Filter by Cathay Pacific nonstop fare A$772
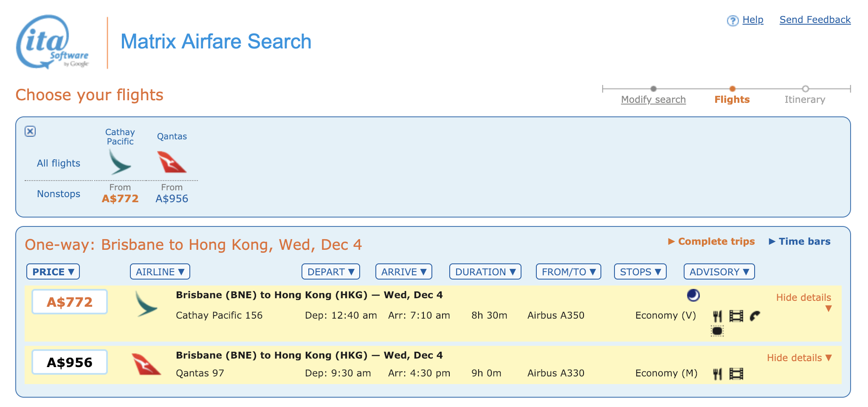The image size is (868, 407). (120, 198)
